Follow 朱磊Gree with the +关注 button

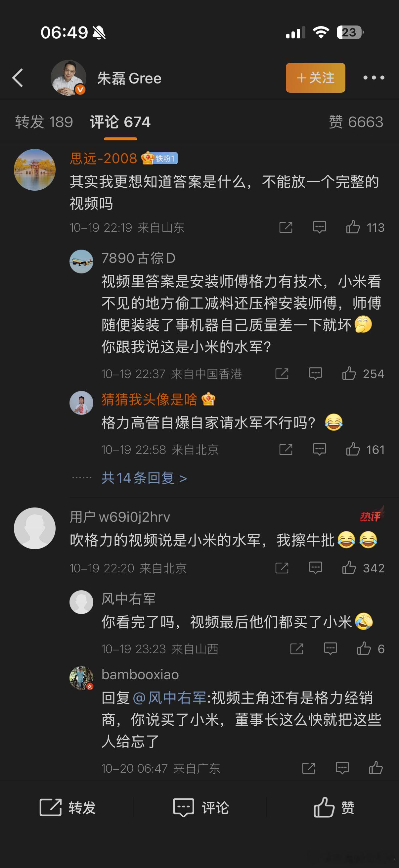coord(316,78)
